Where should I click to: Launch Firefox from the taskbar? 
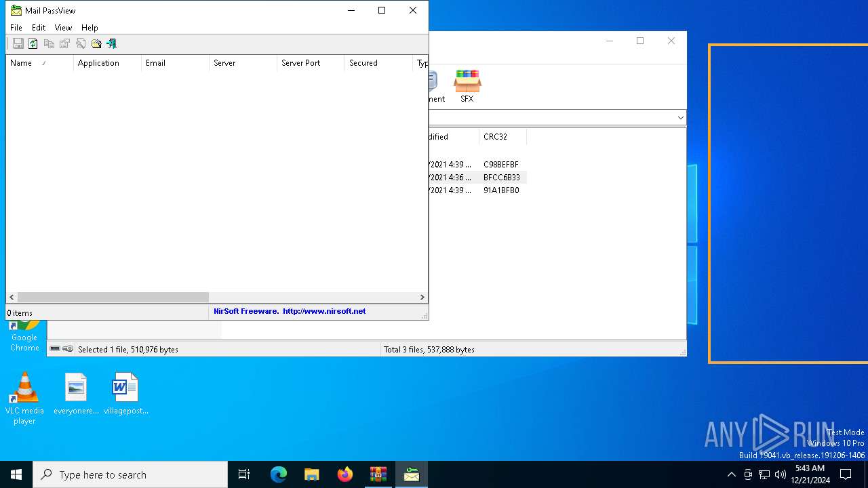[344, 474]
